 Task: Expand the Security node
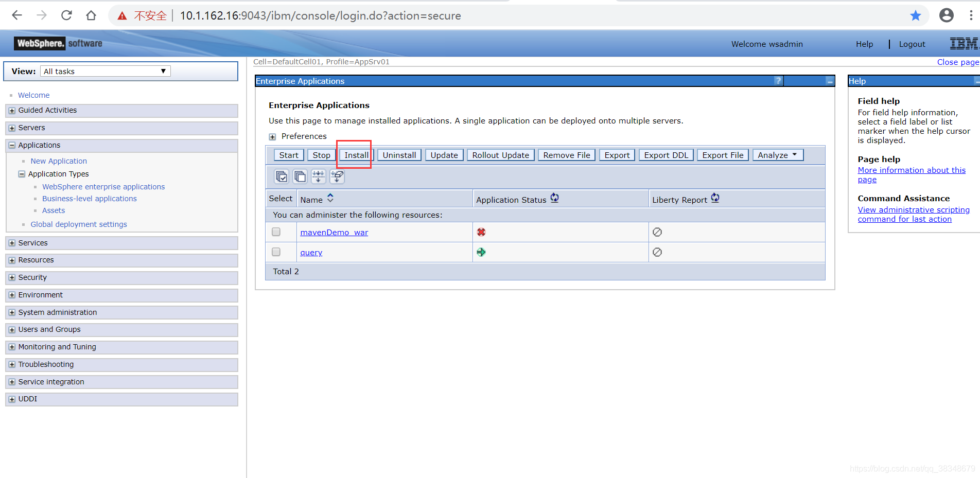coord(12,278)
